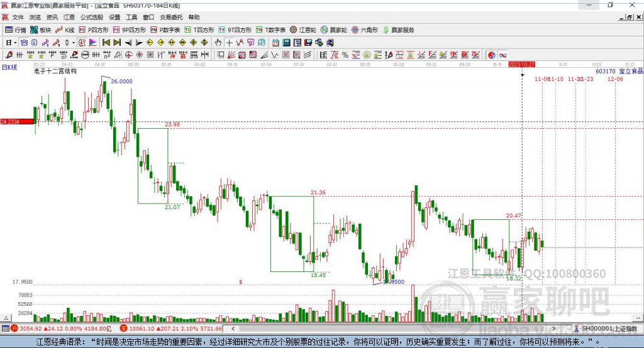Open the 江恩轮 Gann wheel
This screenshot has height=348, width=644.
click(x=303, y=30)
